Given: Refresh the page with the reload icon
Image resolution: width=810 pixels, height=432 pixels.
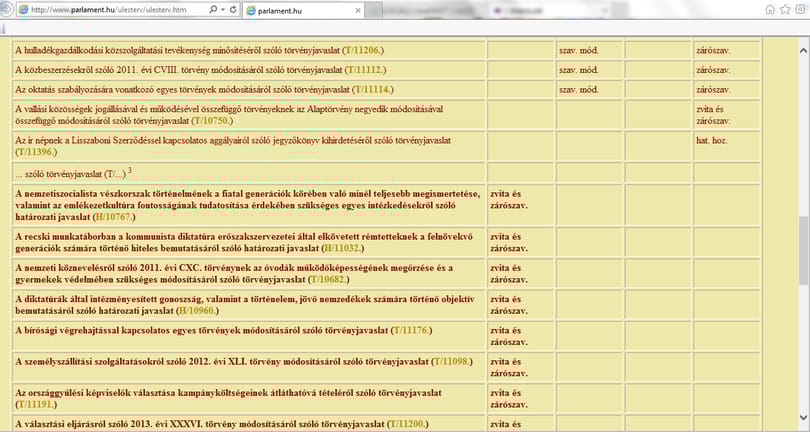Looking at the screenshot, I should click(x=233, y=9).
